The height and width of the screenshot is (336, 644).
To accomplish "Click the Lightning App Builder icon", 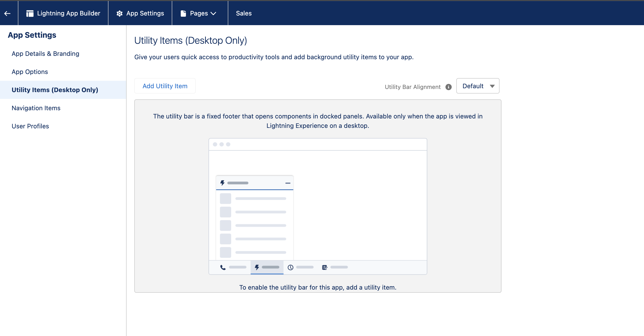I will [30, 13].
